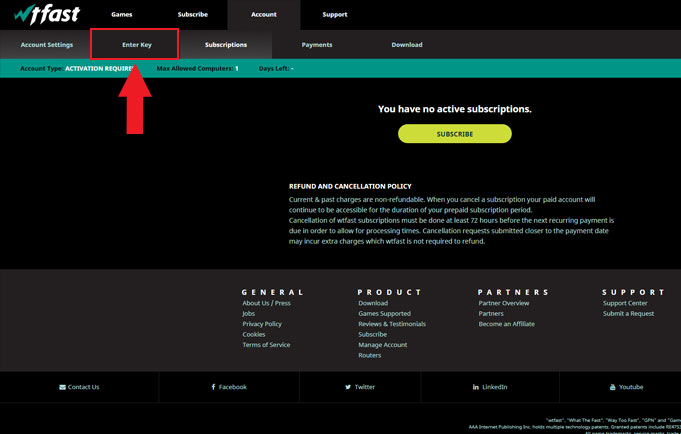The height and width of the screenshot is (434, 681).
Task: Open the Games menu
Action: (x=121, y=15)
